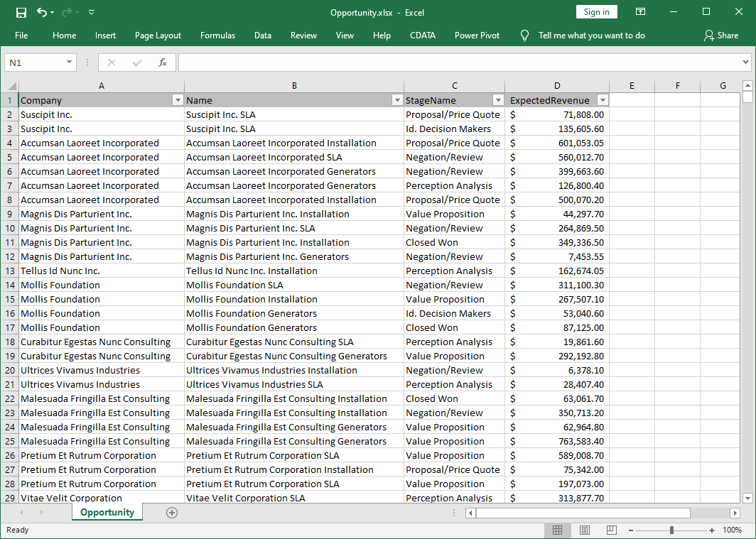Click the Tell me what you want search box
This screenshot has height=539, width=756.
coord(591,36)
